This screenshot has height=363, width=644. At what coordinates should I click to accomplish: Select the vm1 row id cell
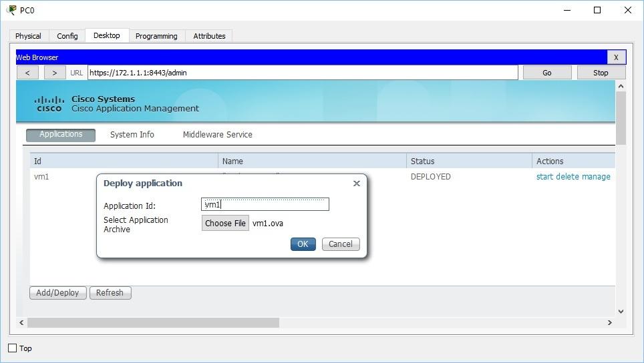click(41, 177)
